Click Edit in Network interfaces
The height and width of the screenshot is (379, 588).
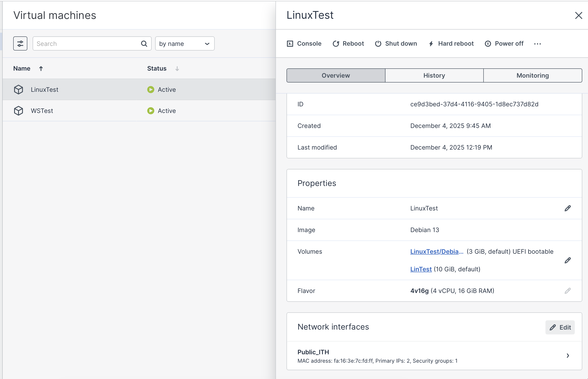(x=560, y=327)
